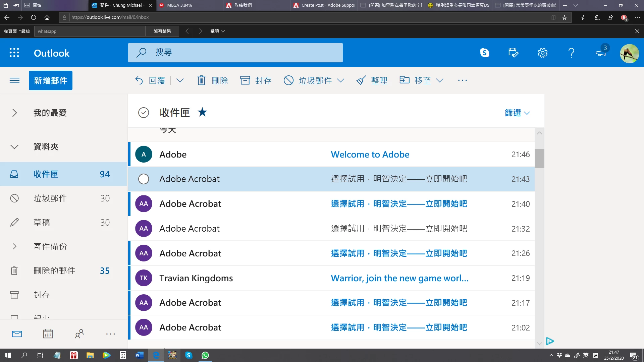This screenshot has height=362, width=644.
Task: Click the 垃圾郵件 junk button
Action: tap(308, 80)
